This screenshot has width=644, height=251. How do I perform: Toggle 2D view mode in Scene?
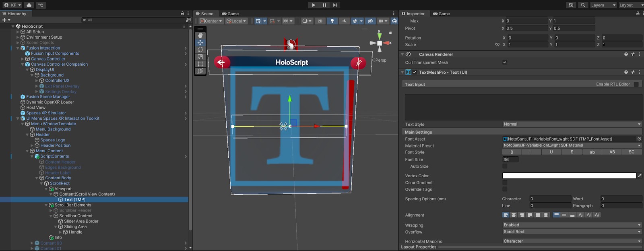pos(320,21)
